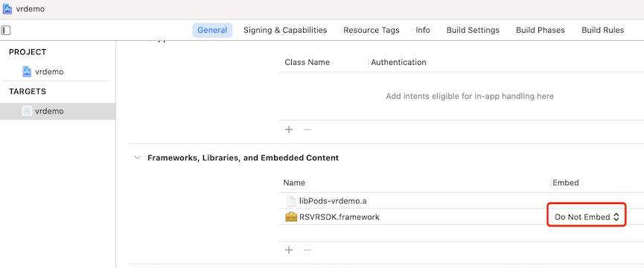Click the RSVRSDK.framework toolbox icon
644x268 pixels.
coord(291,217)
